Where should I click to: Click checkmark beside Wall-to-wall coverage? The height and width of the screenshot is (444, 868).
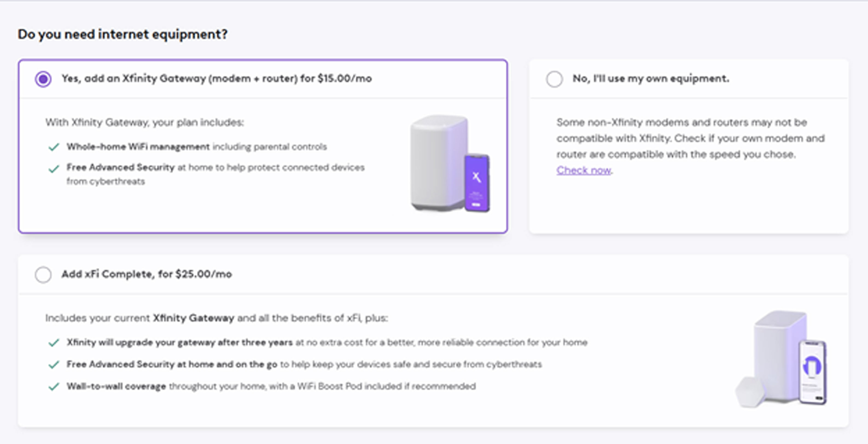click(x=54, y=386)
